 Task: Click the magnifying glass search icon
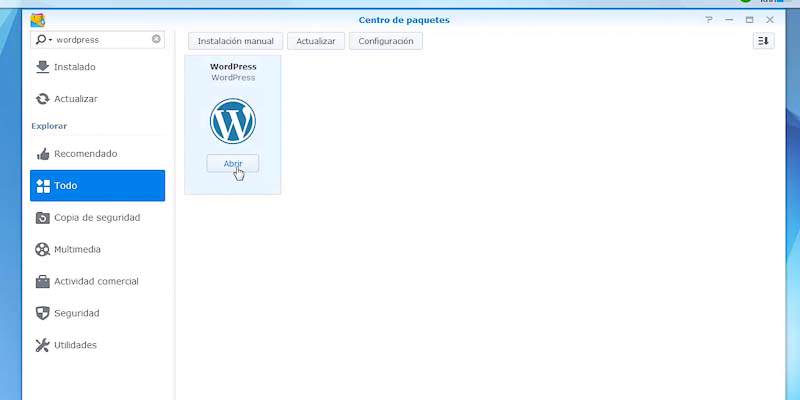click(41, 39)
